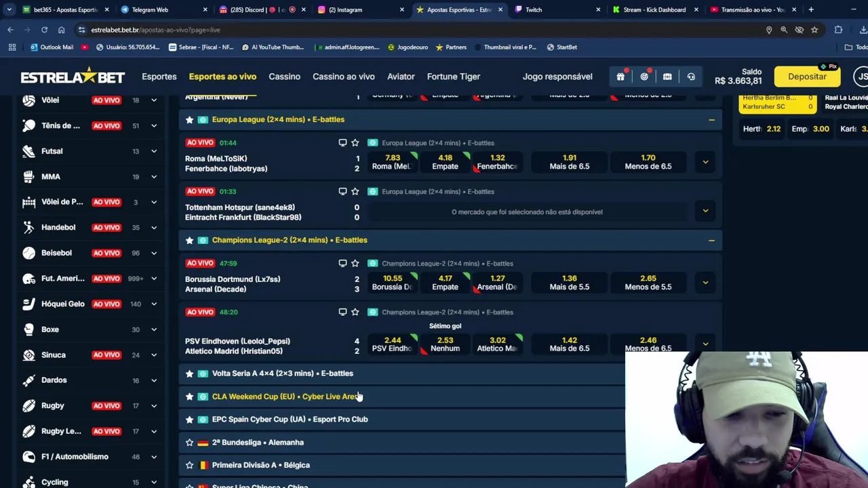Open browser extensions puzzle icon
Viewport: 868px width, 488px height.
tap(838, 30)
